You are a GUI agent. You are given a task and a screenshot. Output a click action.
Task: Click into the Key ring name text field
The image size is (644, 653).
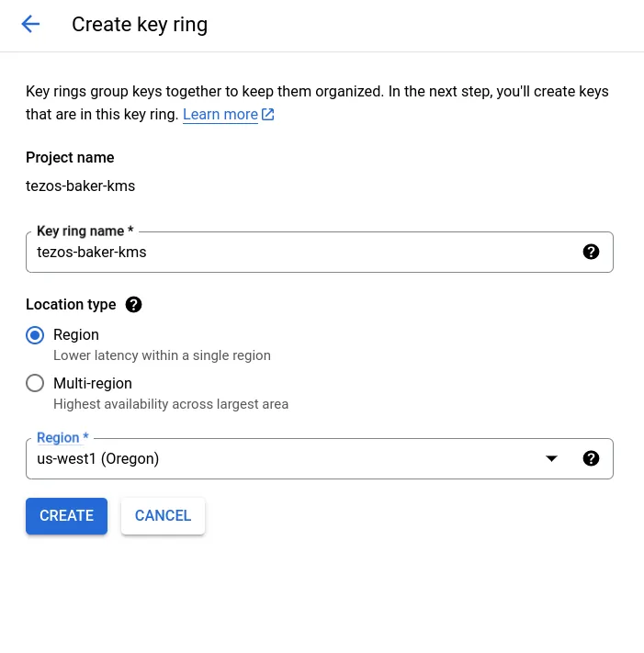303,252
